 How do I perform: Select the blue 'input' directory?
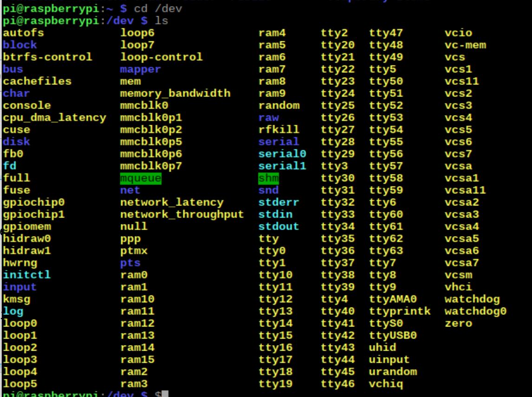coord(19,287)
